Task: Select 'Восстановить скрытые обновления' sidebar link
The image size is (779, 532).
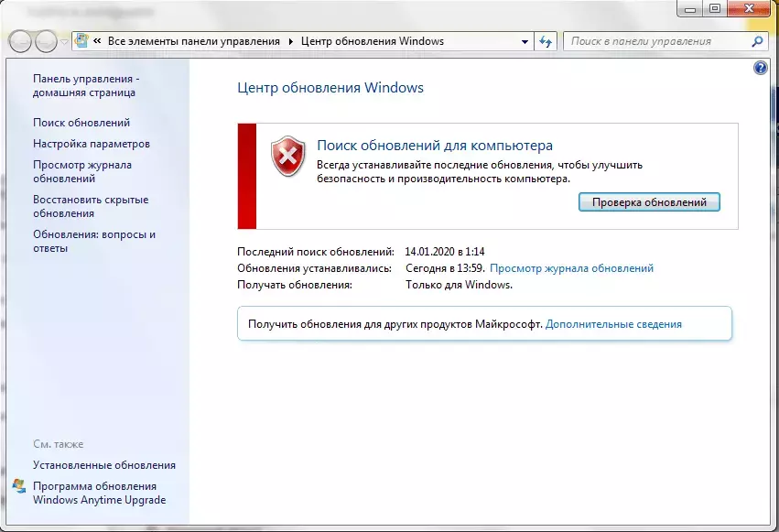Action: tap(91, 206)
